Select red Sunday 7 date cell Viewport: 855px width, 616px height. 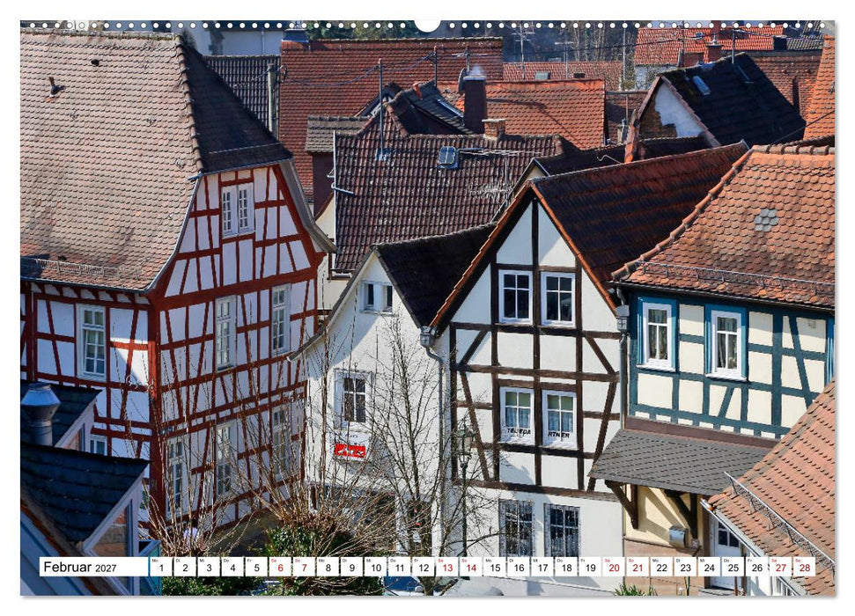[304, 567]
